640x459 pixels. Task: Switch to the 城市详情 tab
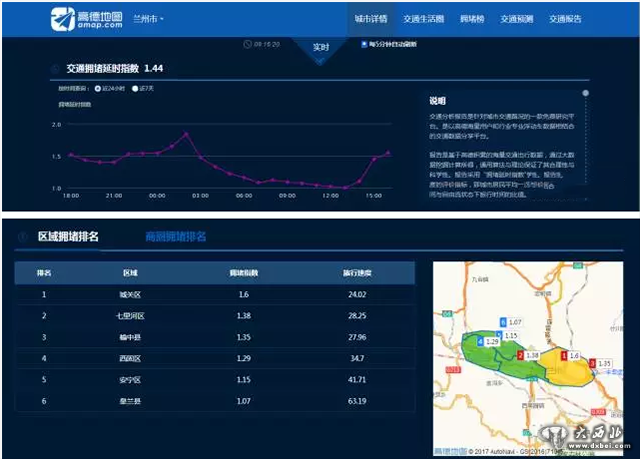pyautogui.click(x=371, y=19)
